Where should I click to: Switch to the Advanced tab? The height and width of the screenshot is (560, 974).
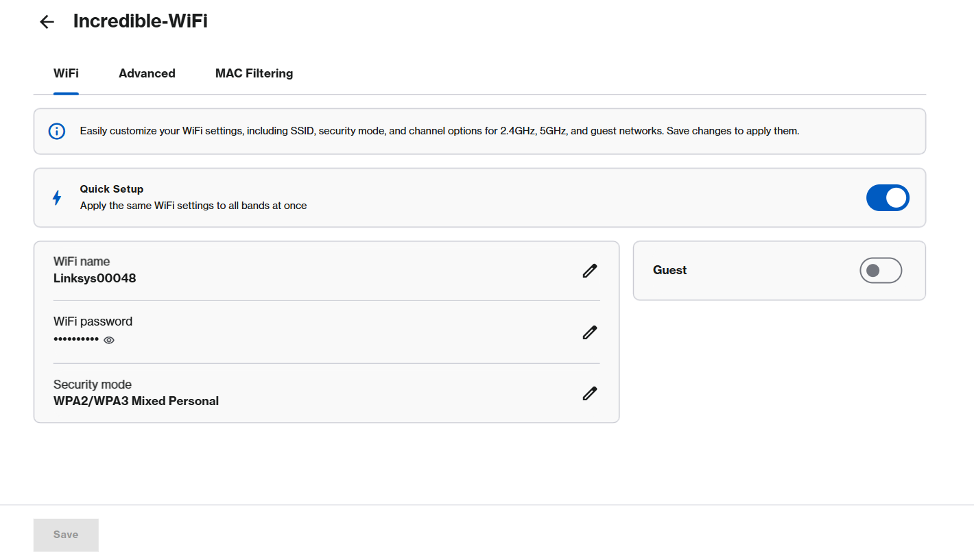click(147, 73)
